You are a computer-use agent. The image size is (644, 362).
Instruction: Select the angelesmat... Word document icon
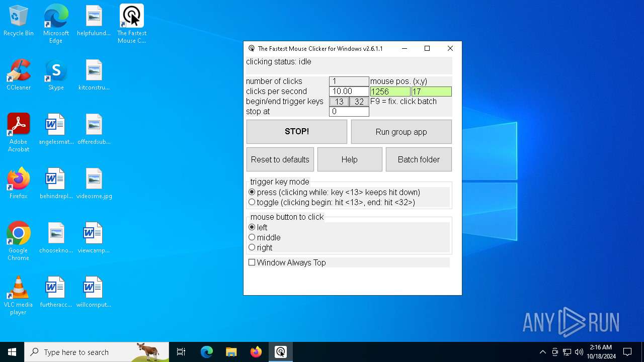click(x=56, y=129)
